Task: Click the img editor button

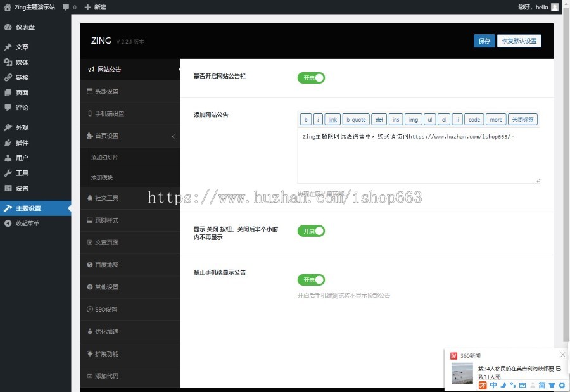Action: click(414, 119)
